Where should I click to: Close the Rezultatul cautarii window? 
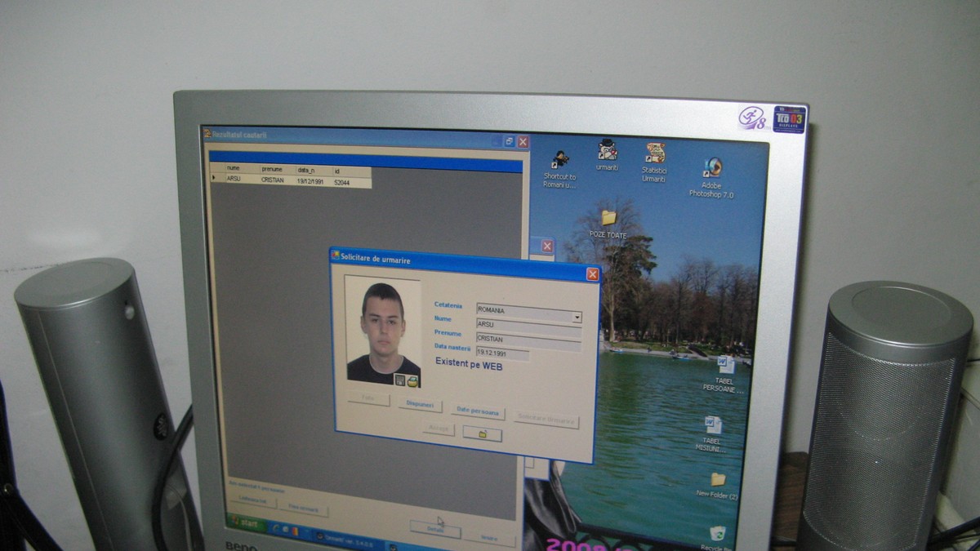523,142
